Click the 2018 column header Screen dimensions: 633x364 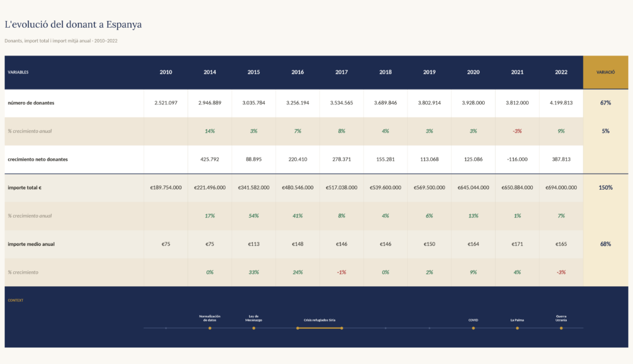(386, 72)
